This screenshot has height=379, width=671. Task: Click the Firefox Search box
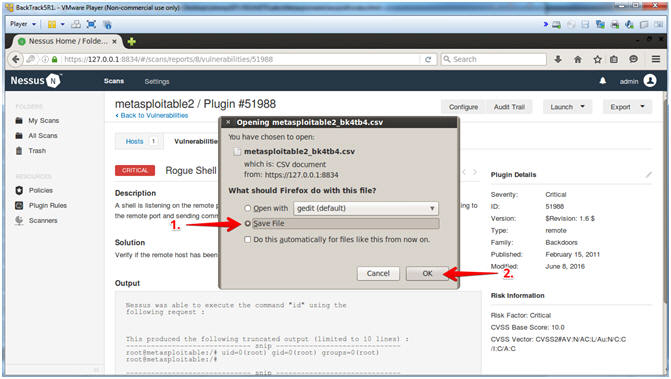tap(493, 59)
